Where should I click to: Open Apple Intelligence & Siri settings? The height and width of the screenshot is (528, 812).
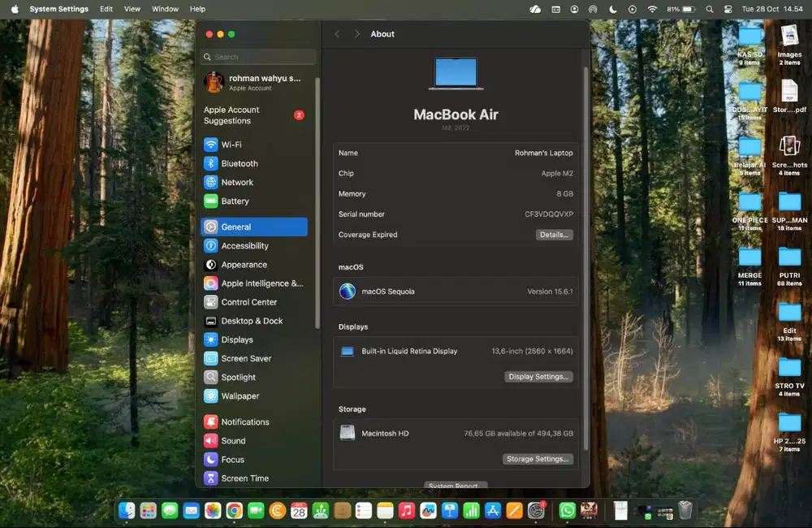point(253,283)
